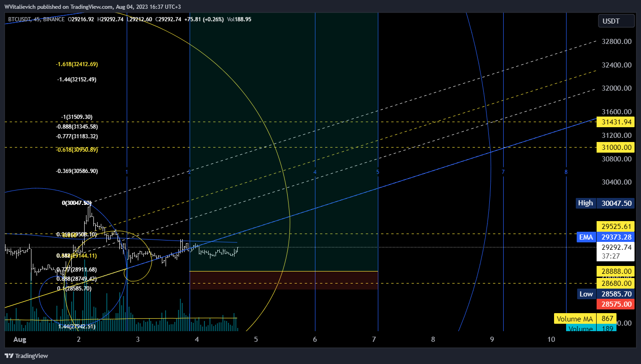Click the high value H29292.74 in the legend
Viewport: 641px width, 364px height.
coord(111,19)
